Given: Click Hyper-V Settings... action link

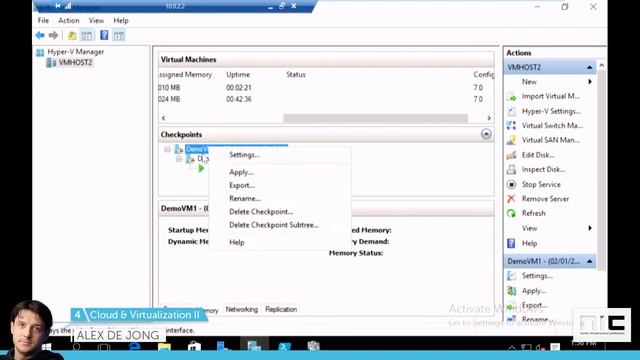Looking at the screenshot, I should [x=551, y=111].
